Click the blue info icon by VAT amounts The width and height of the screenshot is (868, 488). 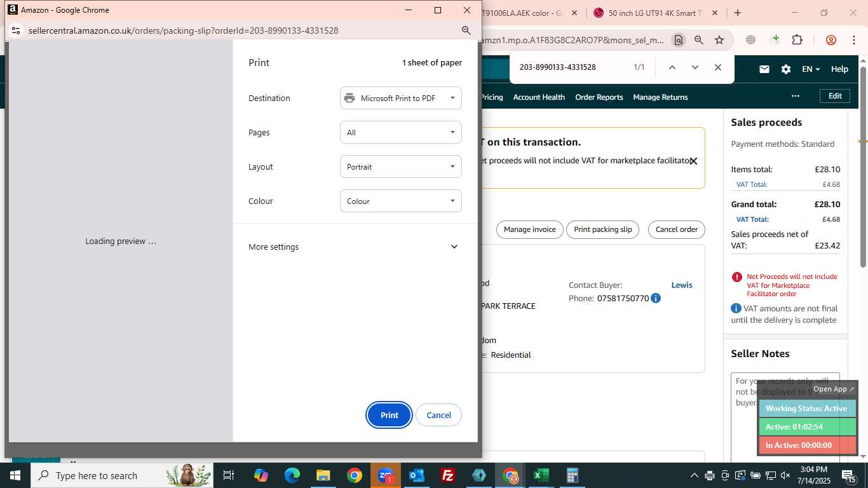click(736, 308)
